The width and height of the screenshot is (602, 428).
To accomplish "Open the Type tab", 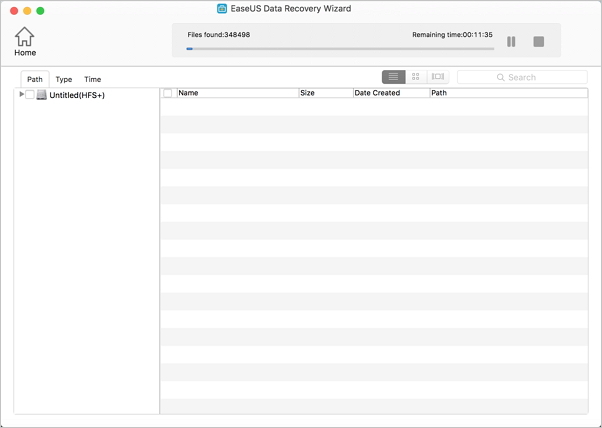I will [x=64, y=79].
